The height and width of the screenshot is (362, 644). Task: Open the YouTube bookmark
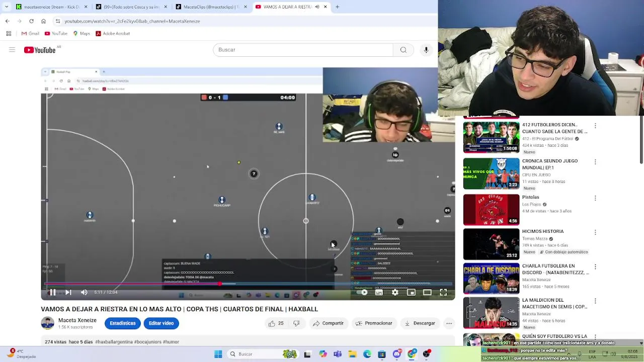click(x=56, y=33)
